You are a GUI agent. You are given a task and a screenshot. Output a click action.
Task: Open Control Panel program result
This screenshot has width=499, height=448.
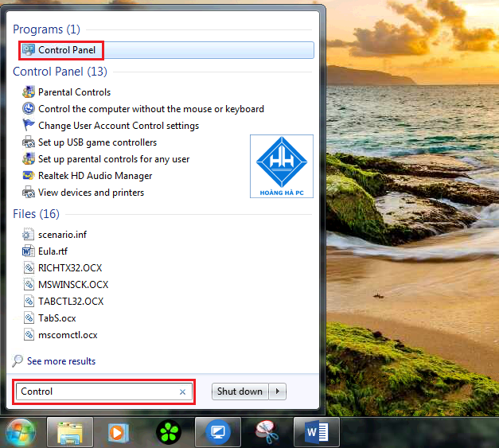coord(167,50)
